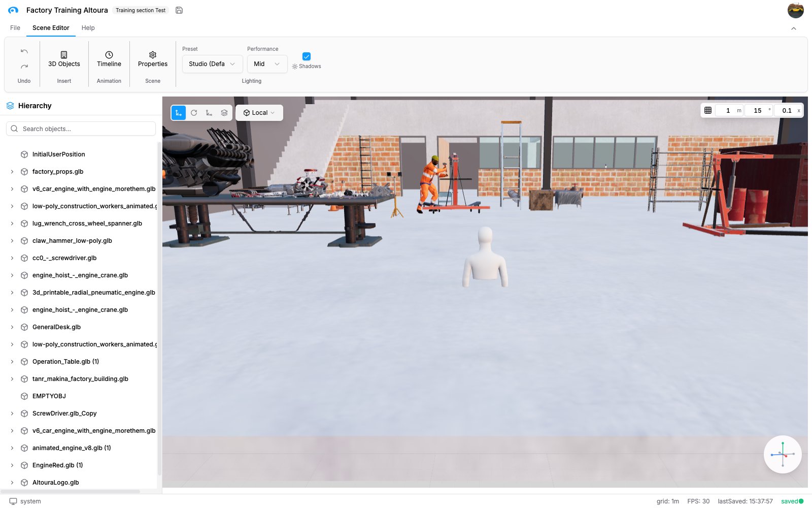Open the lighting Preset dropdown

[212, 64]
